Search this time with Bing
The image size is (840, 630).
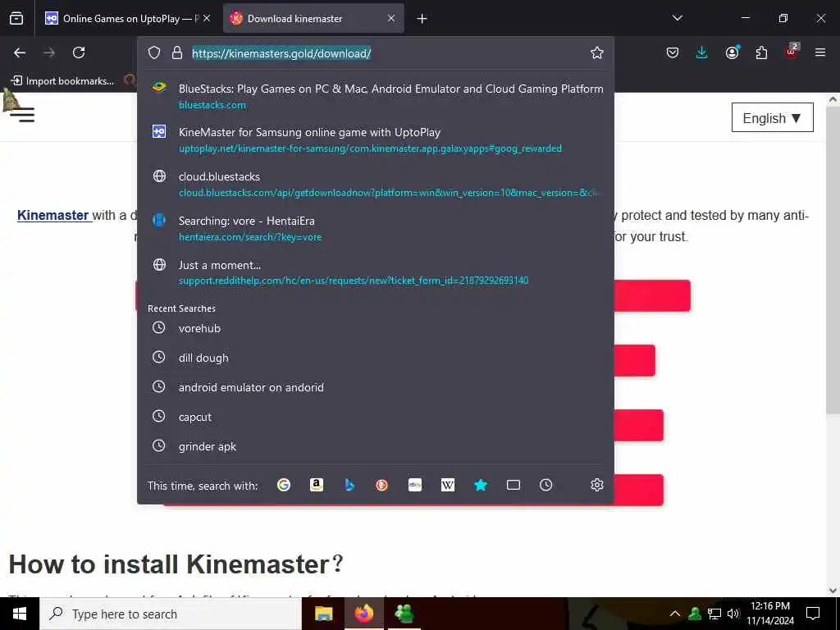349,485
